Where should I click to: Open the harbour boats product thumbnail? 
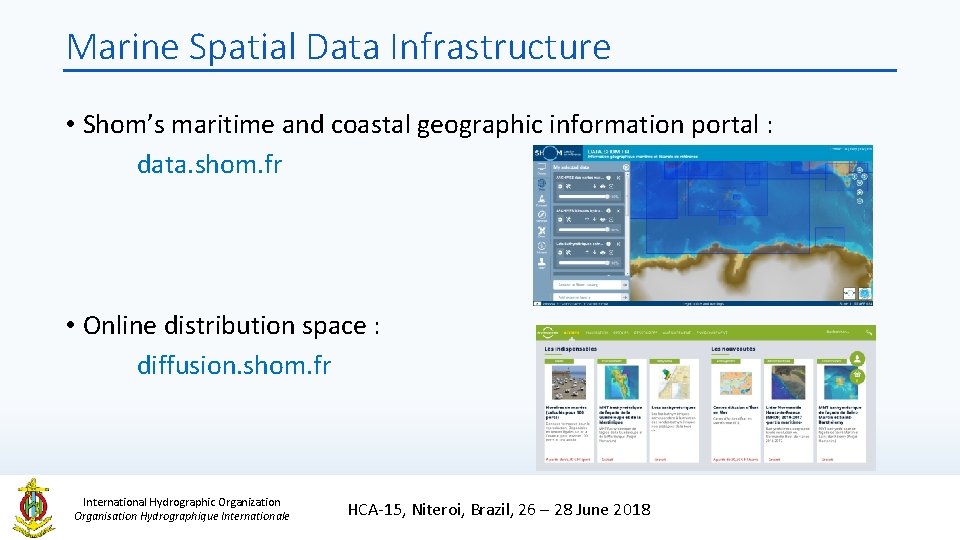[x=569, y=383]
